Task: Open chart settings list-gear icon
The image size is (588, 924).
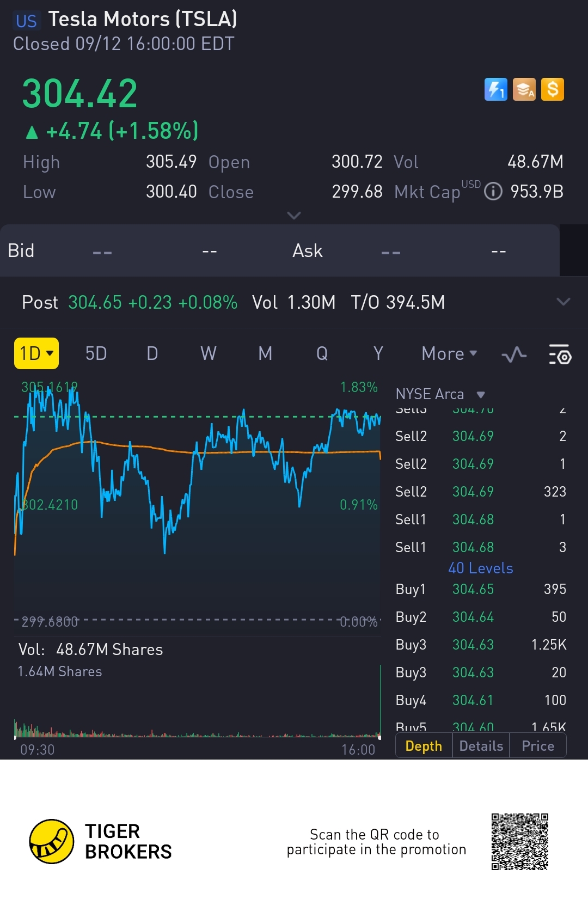Action: click(x=560, y=354)
